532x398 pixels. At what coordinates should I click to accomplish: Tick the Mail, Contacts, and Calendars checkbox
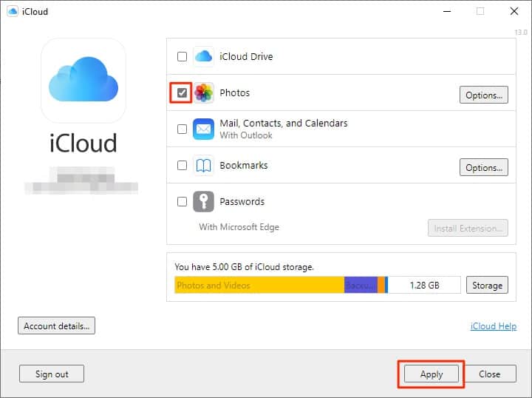pos(182,129)
